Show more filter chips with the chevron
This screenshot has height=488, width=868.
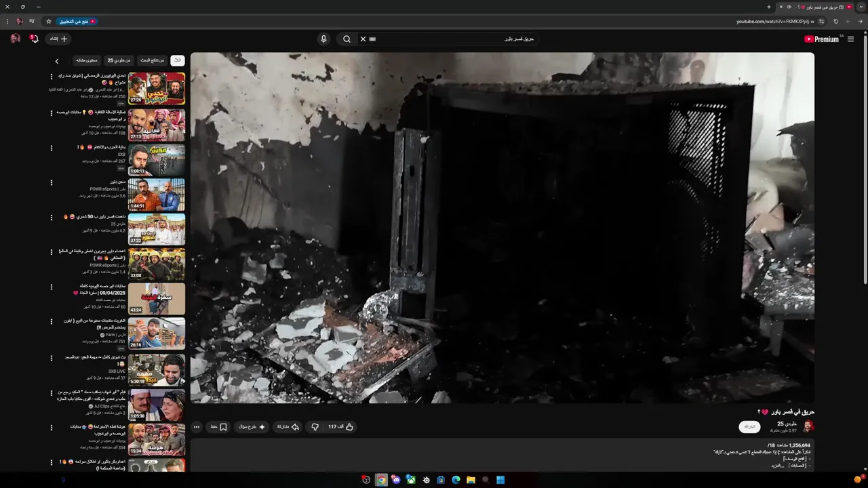click(x=56, y=61)
